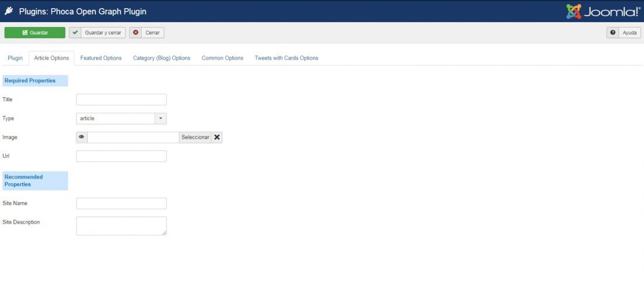Open the Type dropdown showing article
This screenshot has height=292, width=644.
[x=121, y=118]
